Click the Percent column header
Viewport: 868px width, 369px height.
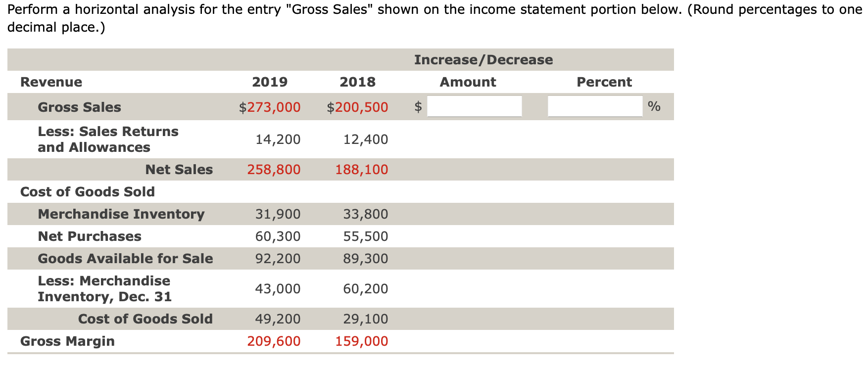pyautogui.click(x=604, y=82)
